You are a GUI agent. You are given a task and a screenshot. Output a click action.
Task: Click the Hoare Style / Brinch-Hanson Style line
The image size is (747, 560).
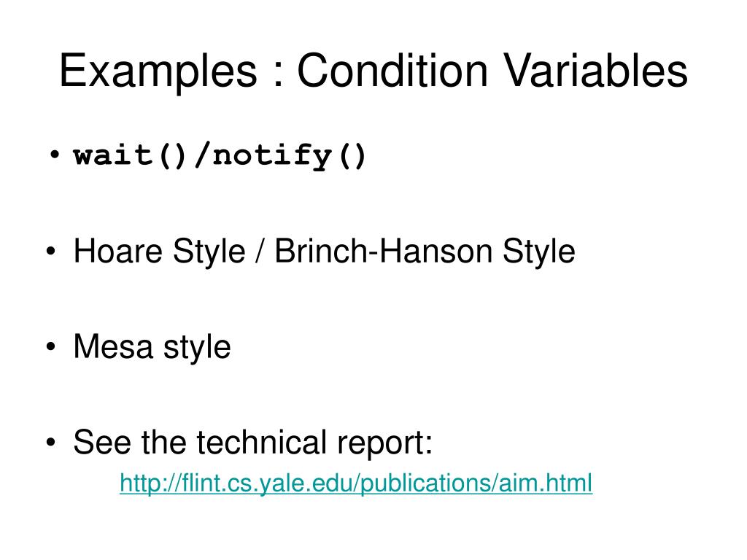[324, 252]
